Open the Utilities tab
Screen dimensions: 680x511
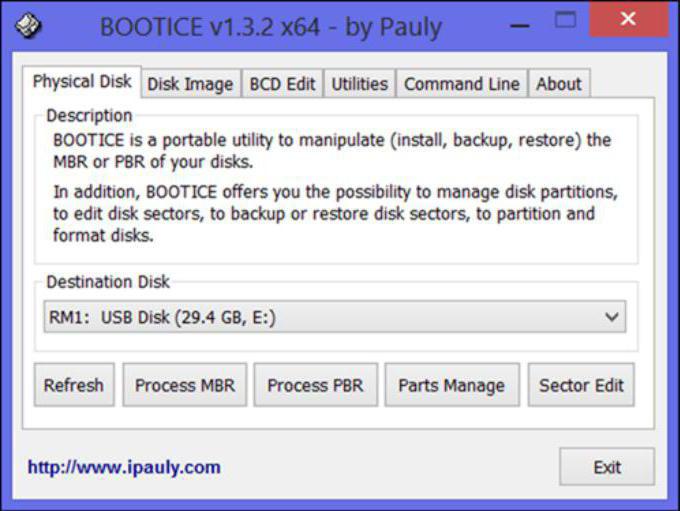pyautogui.click(x=360, y=84)
